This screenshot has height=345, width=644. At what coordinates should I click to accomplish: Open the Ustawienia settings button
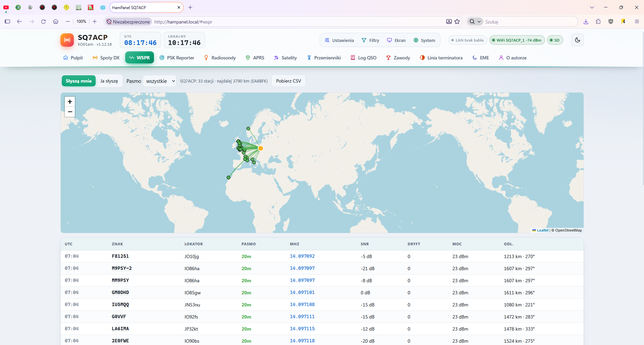339,40
